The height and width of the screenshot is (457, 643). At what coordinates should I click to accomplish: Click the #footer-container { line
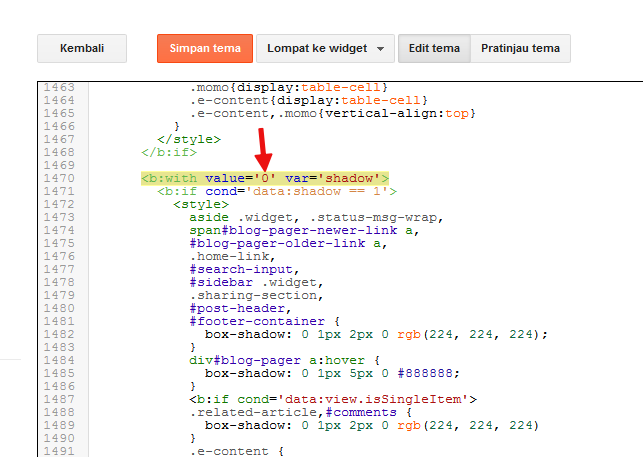pos(264,321)
